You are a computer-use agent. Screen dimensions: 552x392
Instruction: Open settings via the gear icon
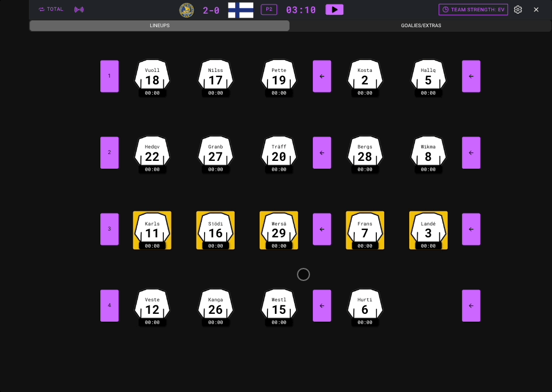coord(517,10)
